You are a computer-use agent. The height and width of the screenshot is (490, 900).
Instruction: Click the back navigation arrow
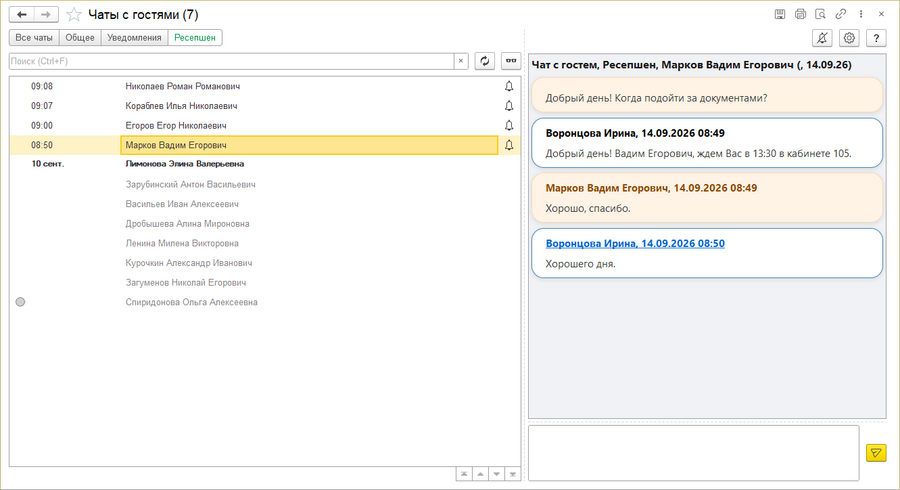point(22,14)
